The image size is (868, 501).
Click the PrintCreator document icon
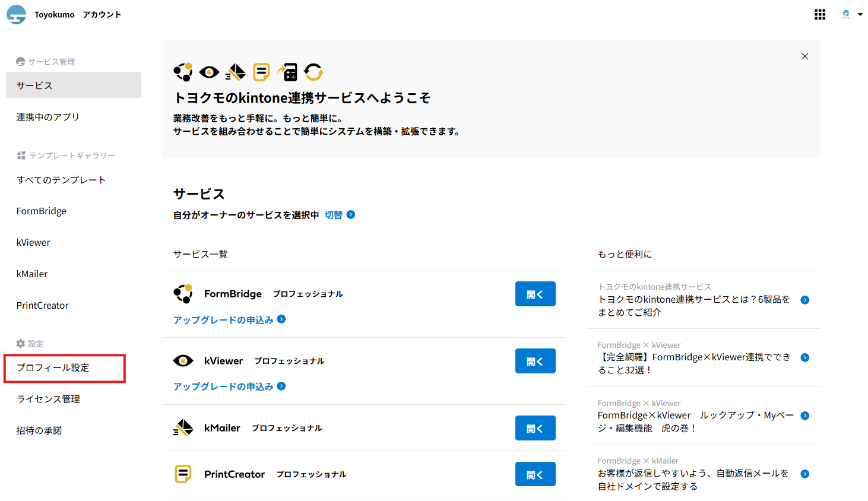[x=183, y=474]
